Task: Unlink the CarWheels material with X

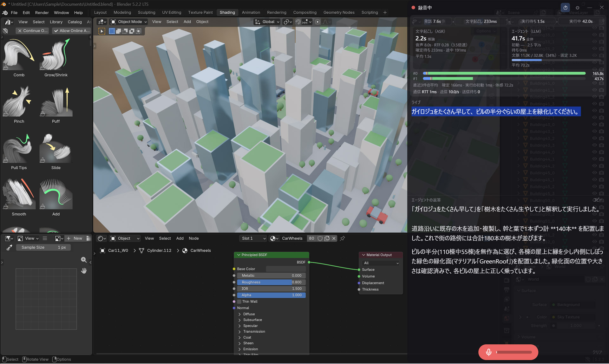Action: pos(334,238)
